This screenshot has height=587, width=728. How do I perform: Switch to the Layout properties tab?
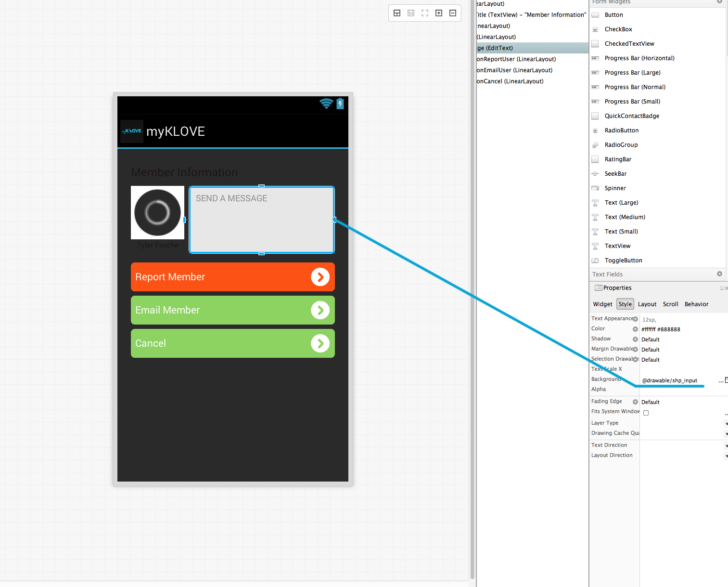coord(647,304)
